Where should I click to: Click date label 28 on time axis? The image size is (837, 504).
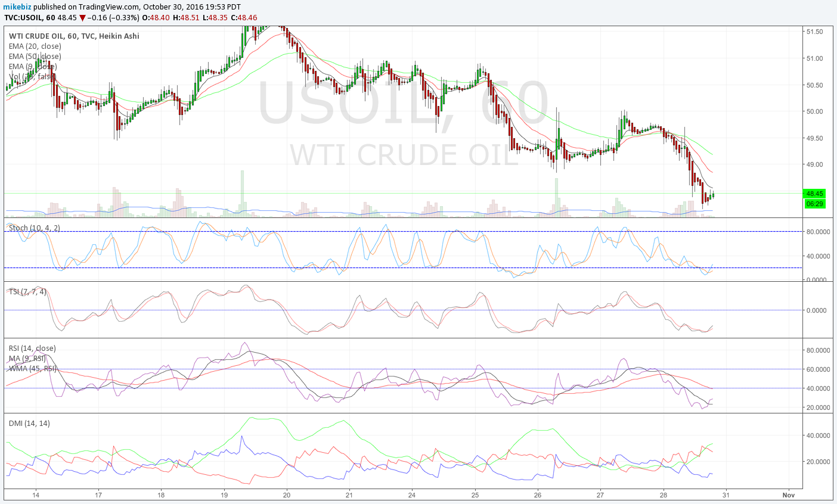point(664,494)
